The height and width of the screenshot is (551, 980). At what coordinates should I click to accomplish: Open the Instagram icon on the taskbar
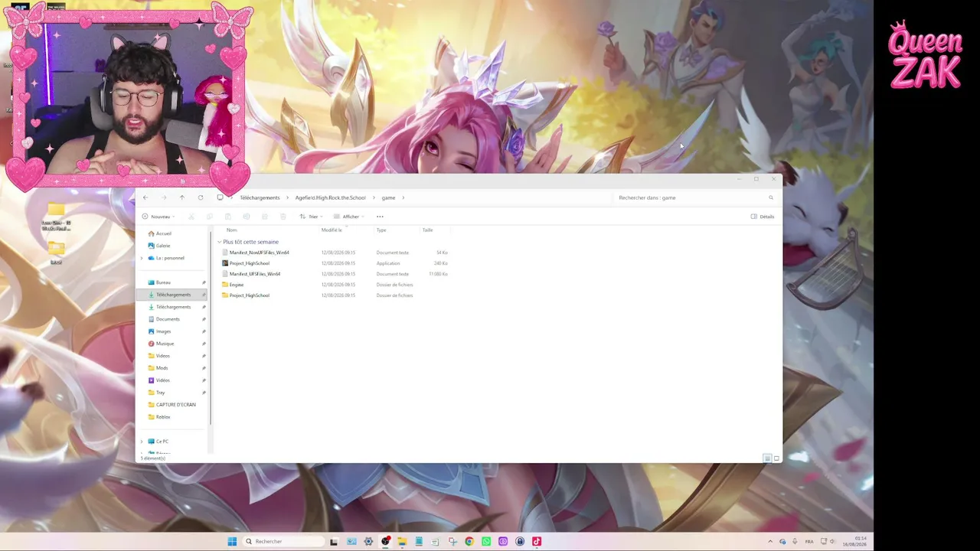503,542
